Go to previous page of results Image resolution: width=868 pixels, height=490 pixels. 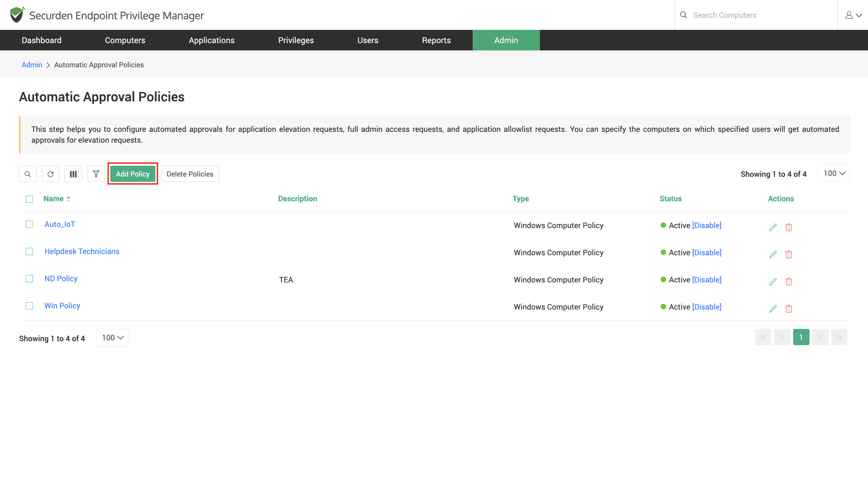[782, 337]
